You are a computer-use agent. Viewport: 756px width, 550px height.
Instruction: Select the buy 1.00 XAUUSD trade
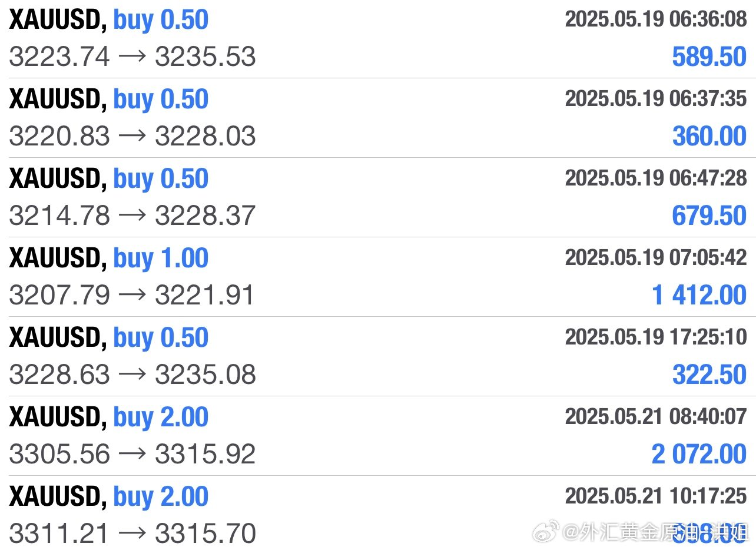378,277
